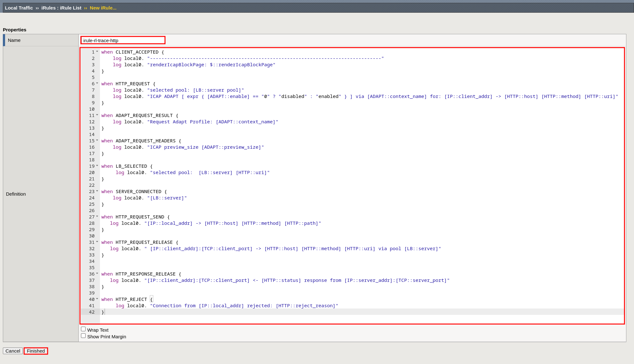Click line number 42 in the gutter
The height and width of the screenshot is (364, 634).
tap(92, 312)
